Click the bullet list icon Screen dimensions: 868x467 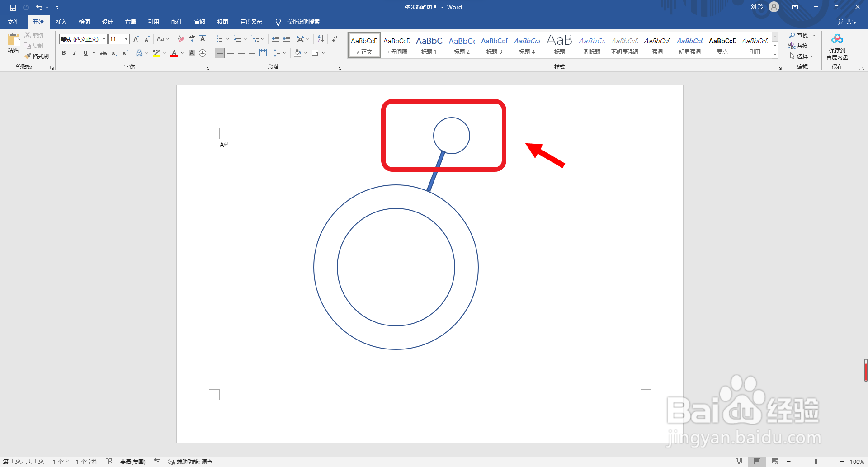click(220, 39)
